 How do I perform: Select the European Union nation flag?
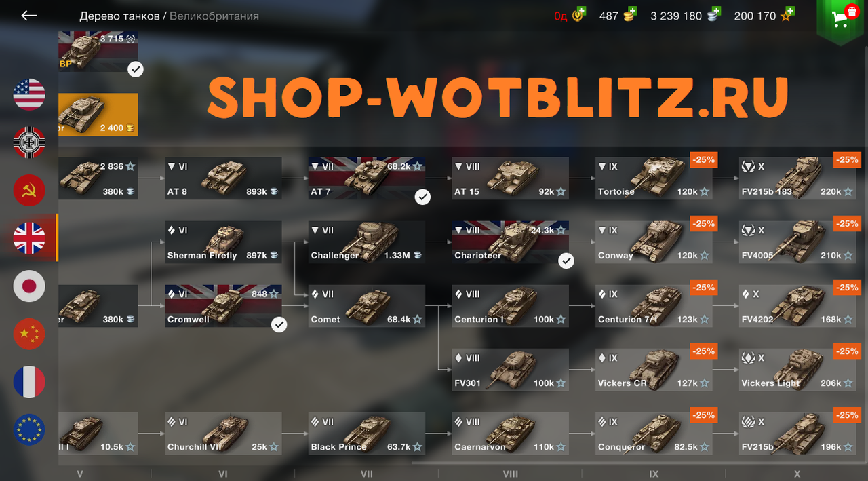pyautogui.click(x=29, y=429)
